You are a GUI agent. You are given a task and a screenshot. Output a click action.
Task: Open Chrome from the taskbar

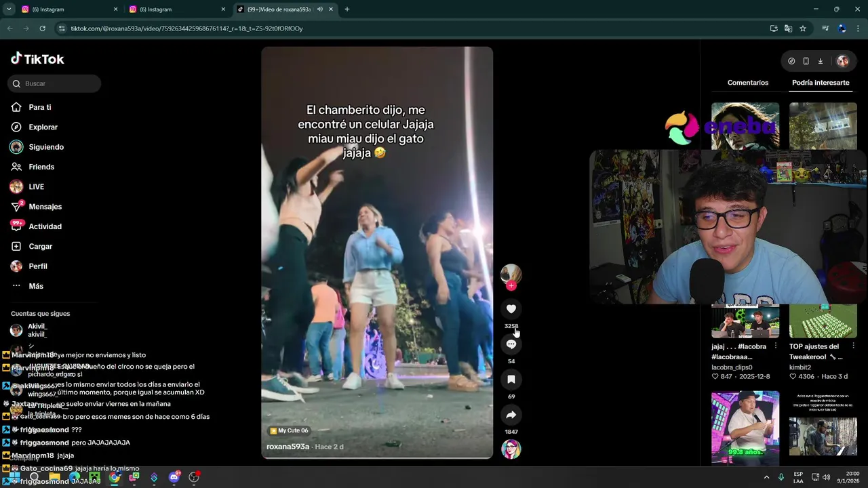[115, 477]
